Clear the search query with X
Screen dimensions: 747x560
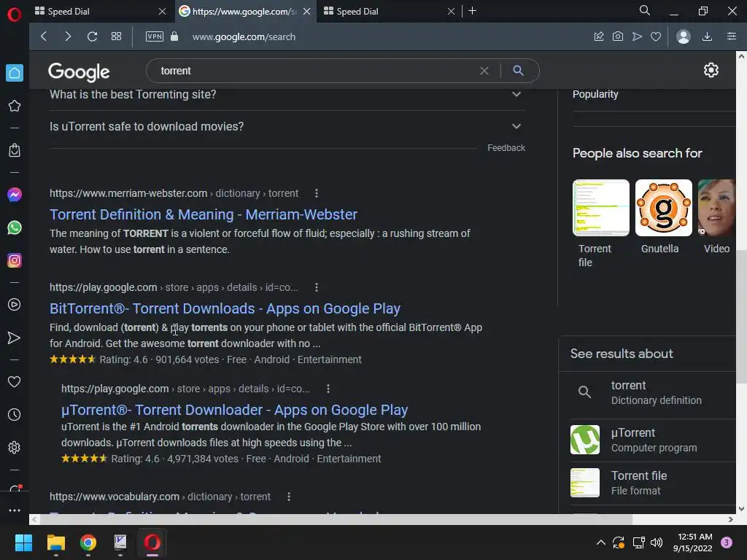[484, 71]
